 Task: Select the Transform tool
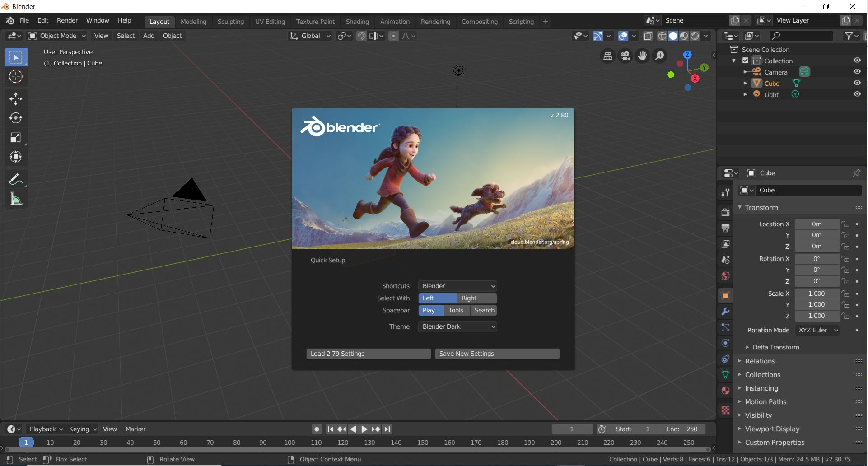tap(16, 157)
